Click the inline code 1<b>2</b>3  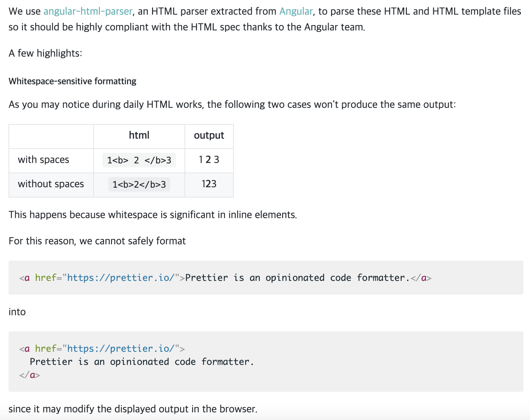139,184
